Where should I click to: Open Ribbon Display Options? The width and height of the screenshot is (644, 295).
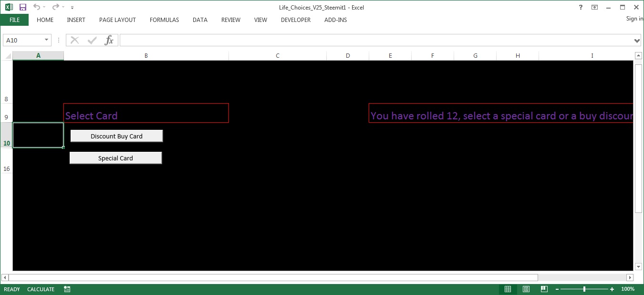coord(594,7)
